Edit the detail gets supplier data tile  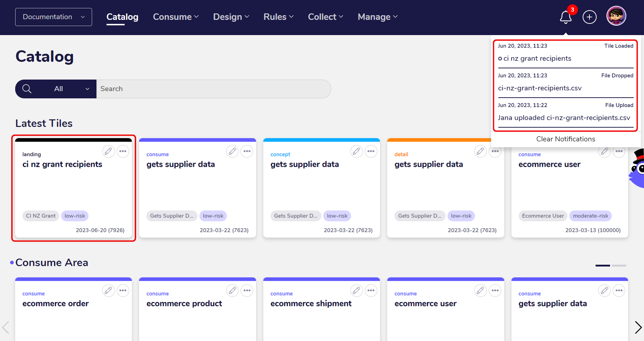480,151
